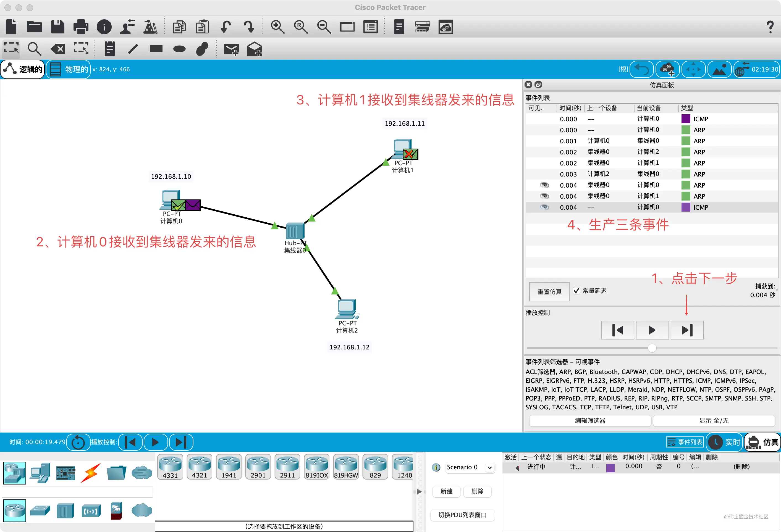Zoom out of the workspace
The width and height of the screenshot is (781, 532).
coord(324,27)
